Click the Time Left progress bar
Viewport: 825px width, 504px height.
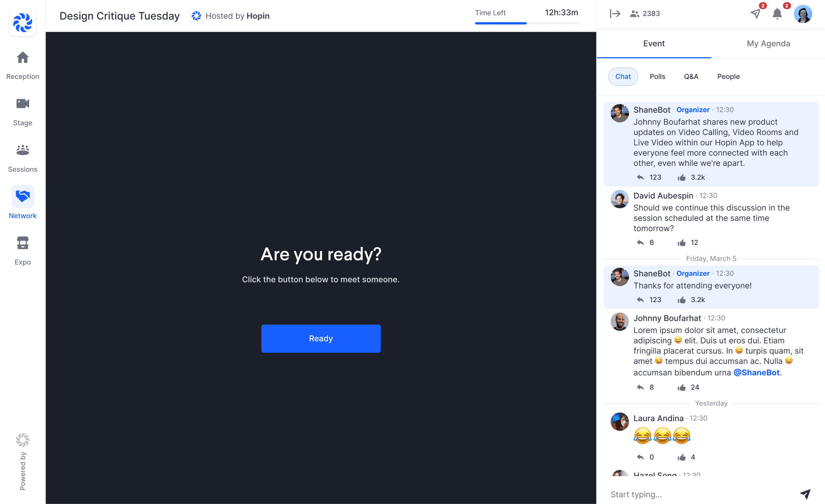pyautogui.click(x=526, y=23)
